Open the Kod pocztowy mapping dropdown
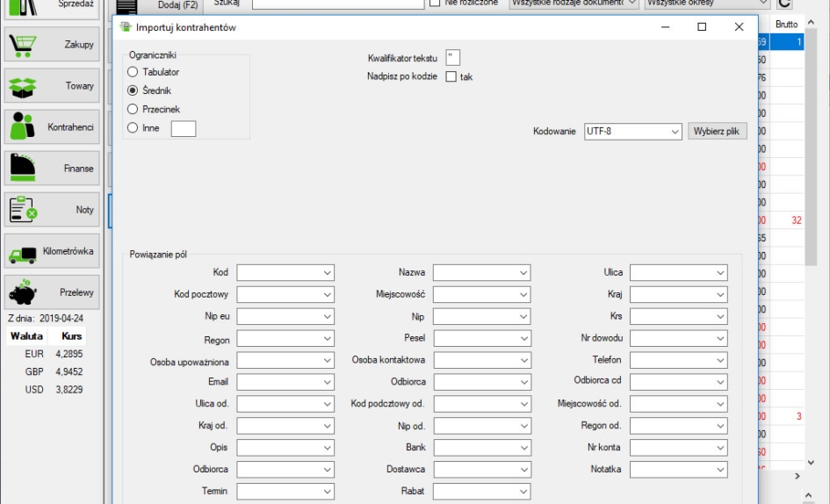The width and height of the screenshot is (830, 504). (285, 295)
